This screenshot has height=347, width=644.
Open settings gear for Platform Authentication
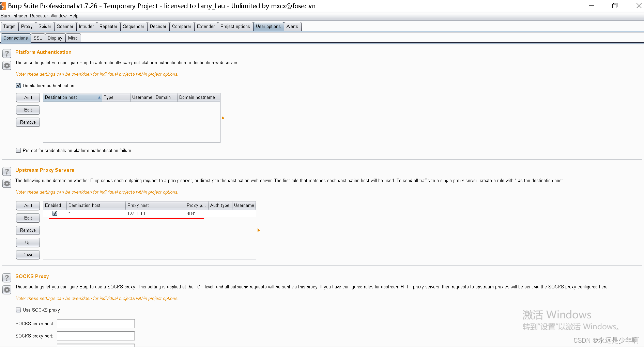[x=7, y=65]
